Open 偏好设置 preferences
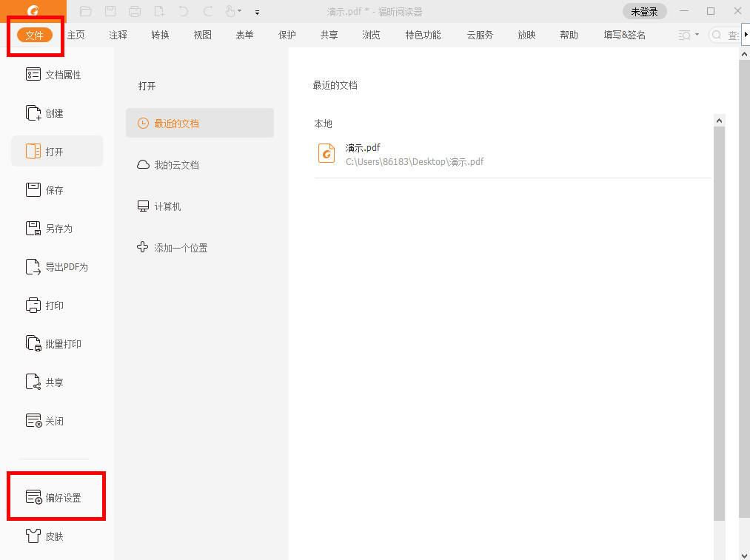The width and height of the screenshot is (750, 560). click(x=56, y=496)
